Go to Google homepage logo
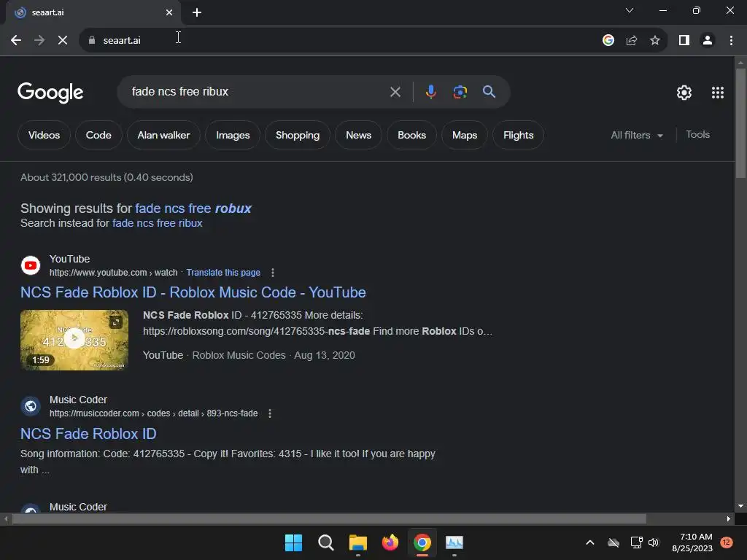The image size is (747, 560). [50, 93]
